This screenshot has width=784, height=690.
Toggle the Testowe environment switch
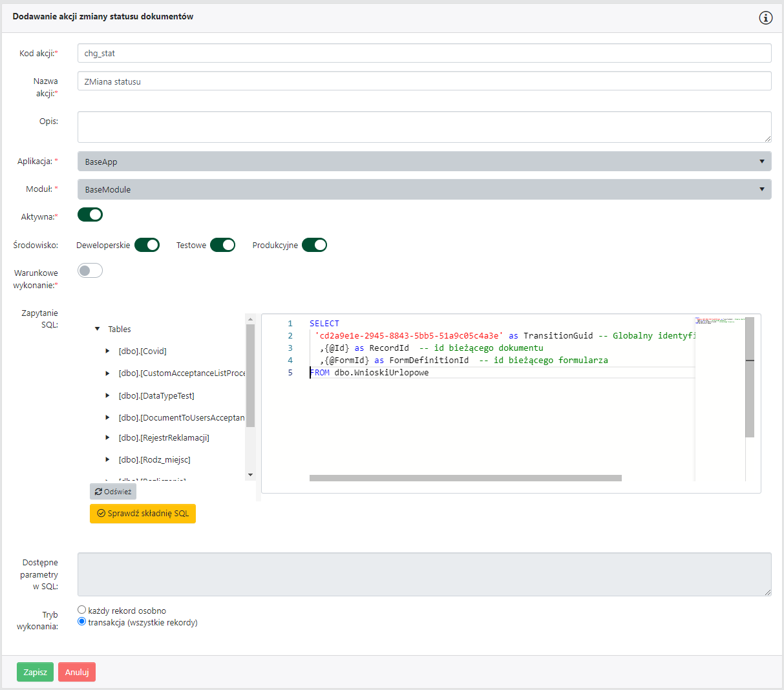(222, 245)
